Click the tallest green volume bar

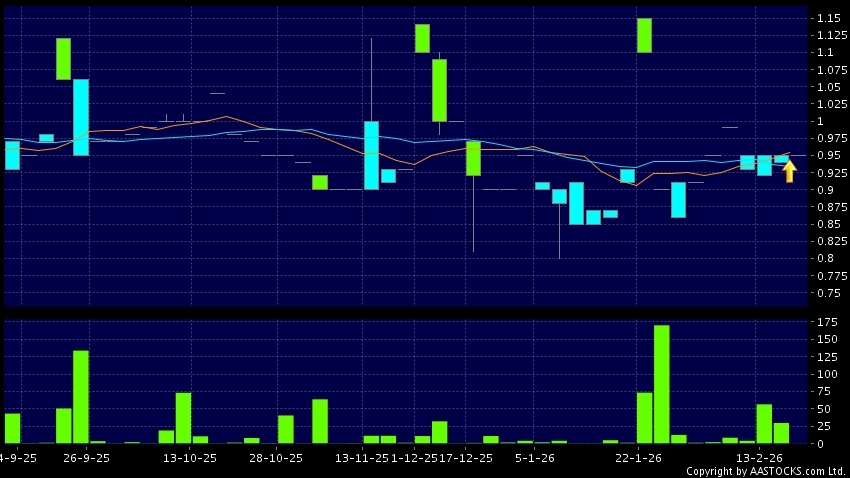click(x=661, y=384)
